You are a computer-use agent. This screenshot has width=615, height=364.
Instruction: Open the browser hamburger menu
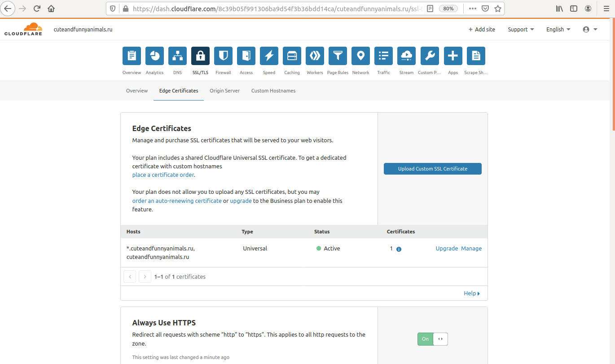[x=606, y=8]
